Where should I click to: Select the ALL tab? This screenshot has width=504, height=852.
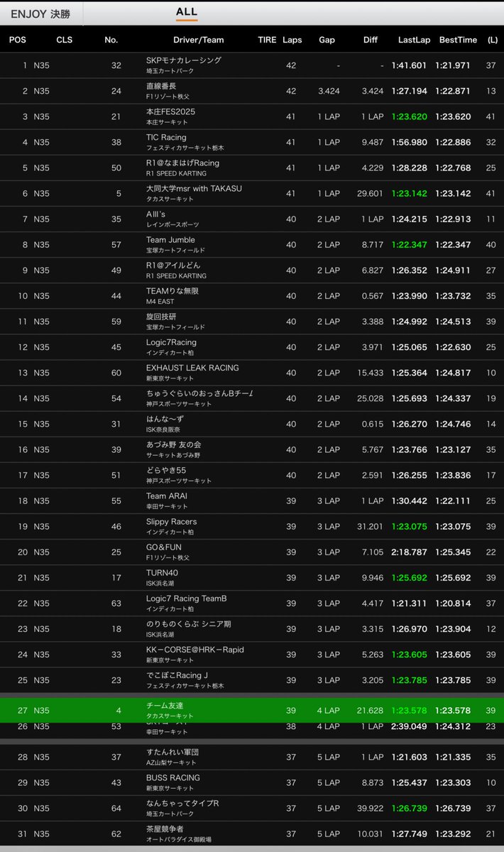[187, 13]
